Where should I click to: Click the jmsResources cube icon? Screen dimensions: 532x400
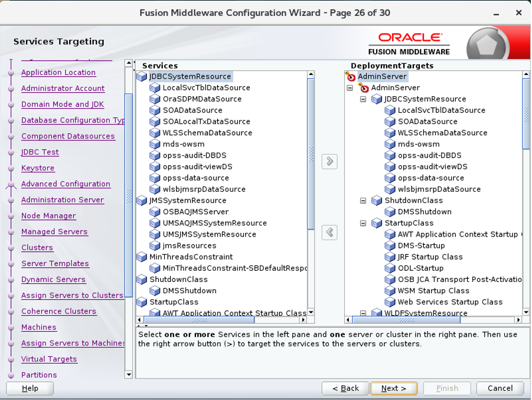pyautogui.click(x=155, y=246)
